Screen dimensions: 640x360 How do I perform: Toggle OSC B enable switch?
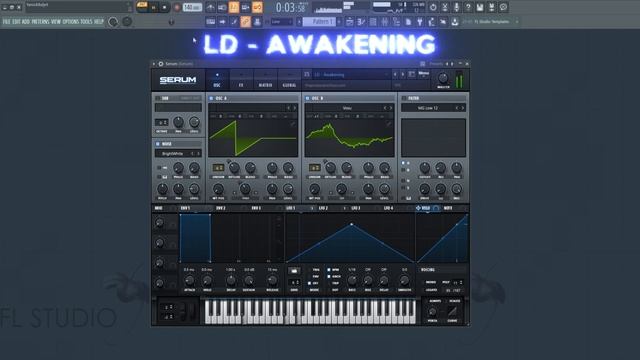(x=307, y=98)
